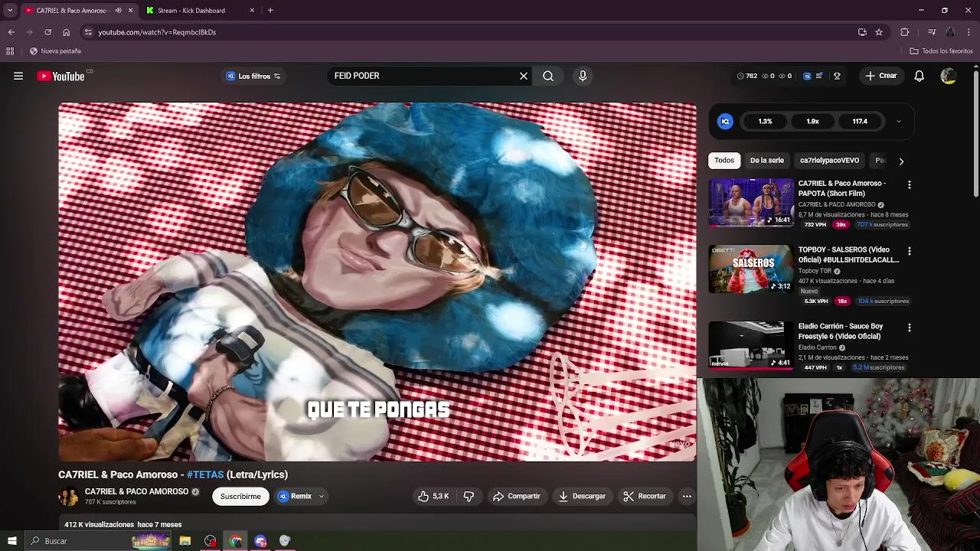Bookmark this page with the star icon

tap(879, 32)
